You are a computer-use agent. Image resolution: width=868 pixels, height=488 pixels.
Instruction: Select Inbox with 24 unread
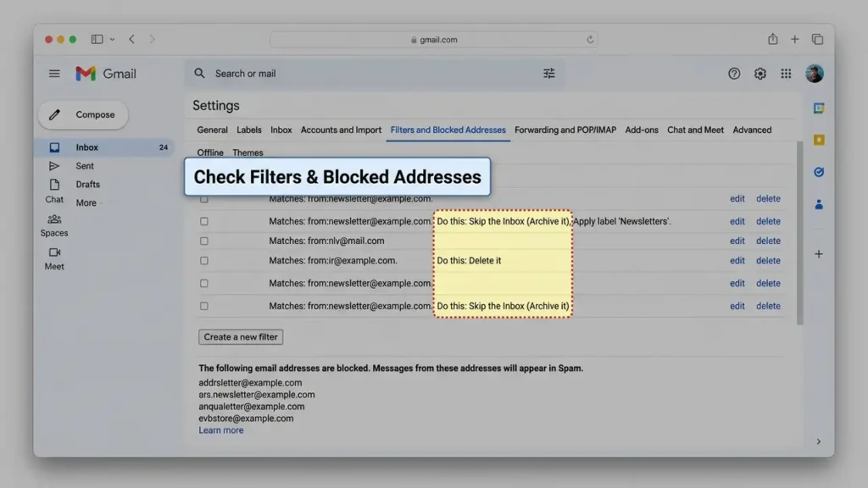click(x=105, y=147)
